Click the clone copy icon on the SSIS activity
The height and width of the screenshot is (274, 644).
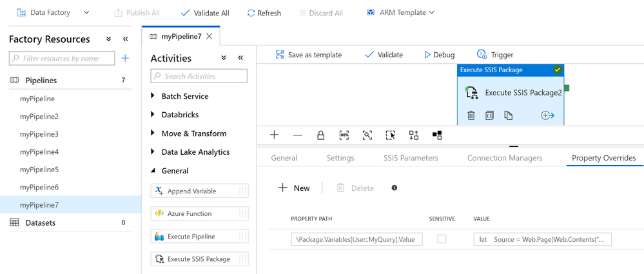point(509,115)
